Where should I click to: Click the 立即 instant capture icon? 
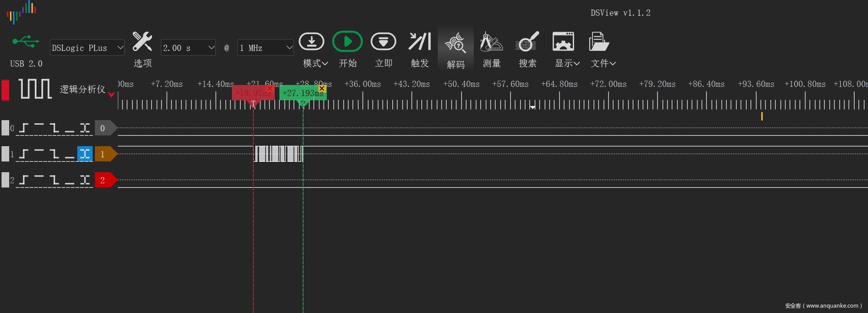tap(383, 42)
